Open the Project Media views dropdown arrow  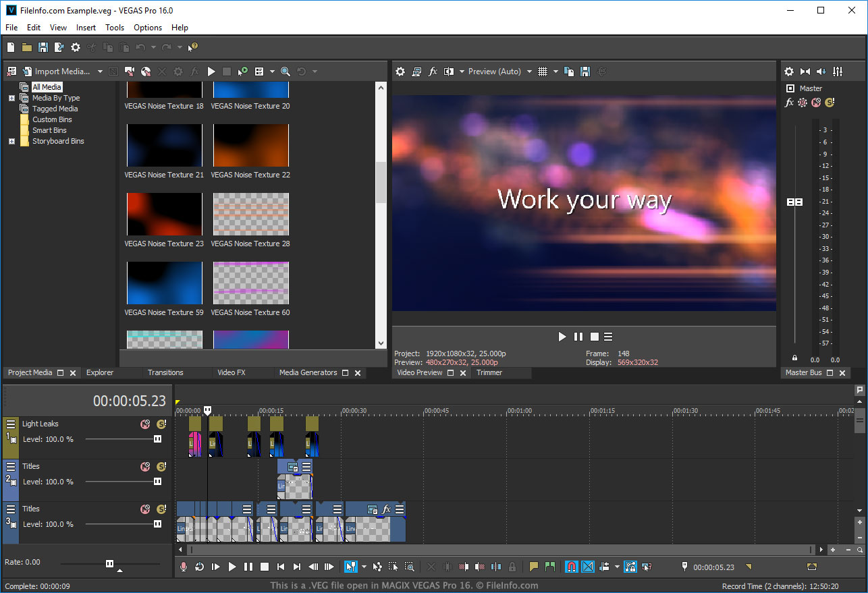click(272, 72)
